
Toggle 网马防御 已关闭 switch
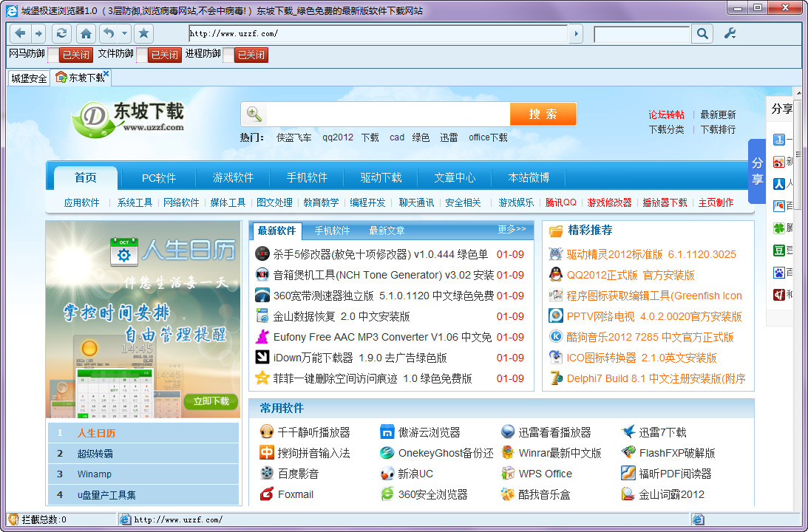70,55
